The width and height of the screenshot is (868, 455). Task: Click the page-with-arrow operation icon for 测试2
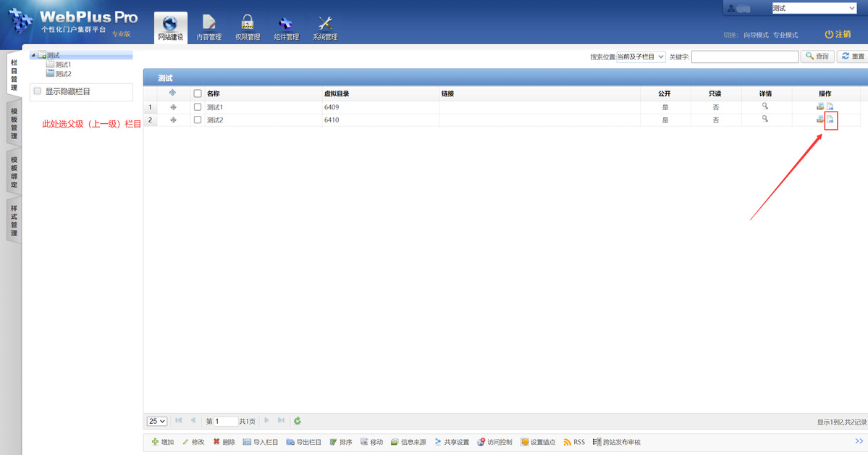830,119
